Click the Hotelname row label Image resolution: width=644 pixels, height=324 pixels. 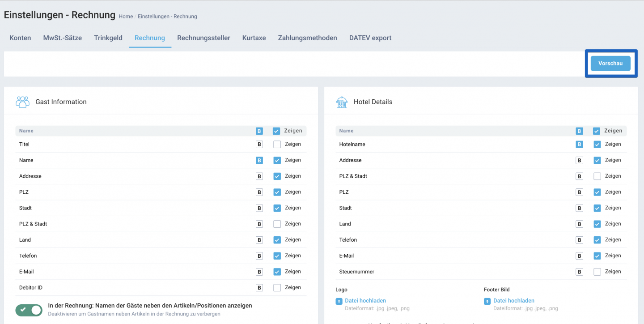pos(352,145)
